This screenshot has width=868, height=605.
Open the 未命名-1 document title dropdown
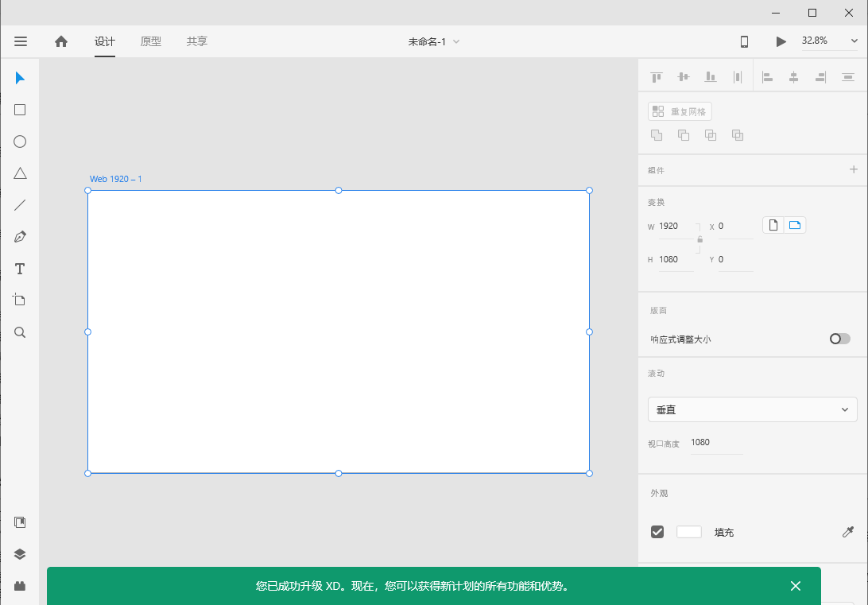point(433,41)
